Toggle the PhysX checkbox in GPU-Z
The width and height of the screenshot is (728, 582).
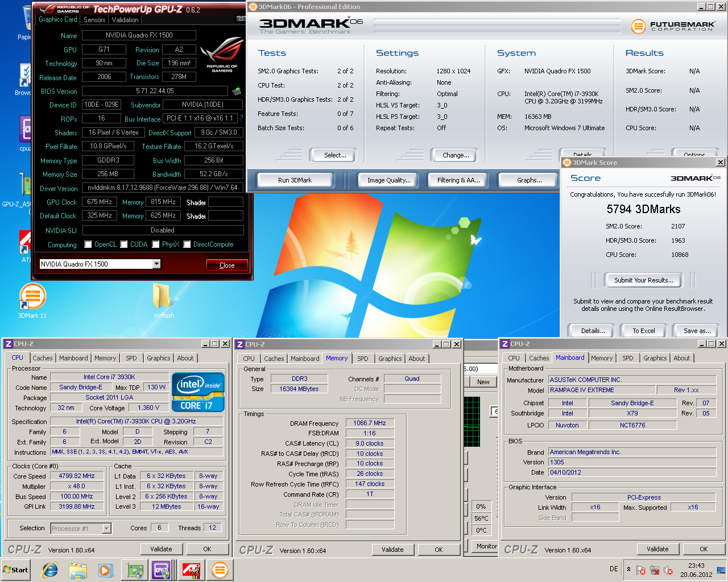tap(156, 244)
